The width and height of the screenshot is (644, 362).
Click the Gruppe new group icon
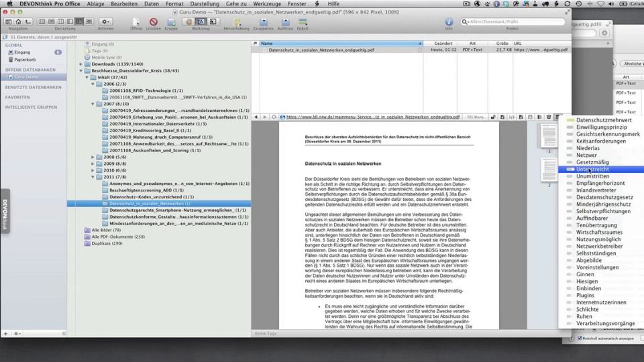pos(171,22)
